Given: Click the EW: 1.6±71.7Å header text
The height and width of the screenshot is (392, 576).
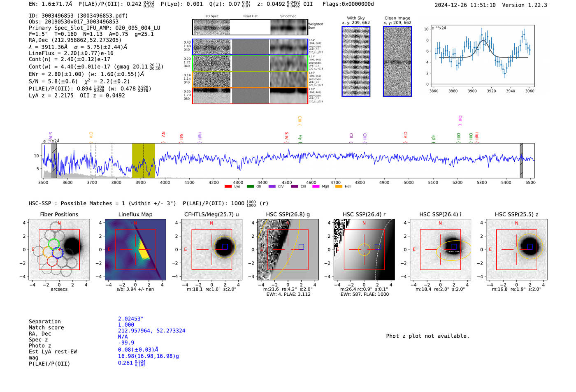Looking at the screenshot, I should pos(50,4).
